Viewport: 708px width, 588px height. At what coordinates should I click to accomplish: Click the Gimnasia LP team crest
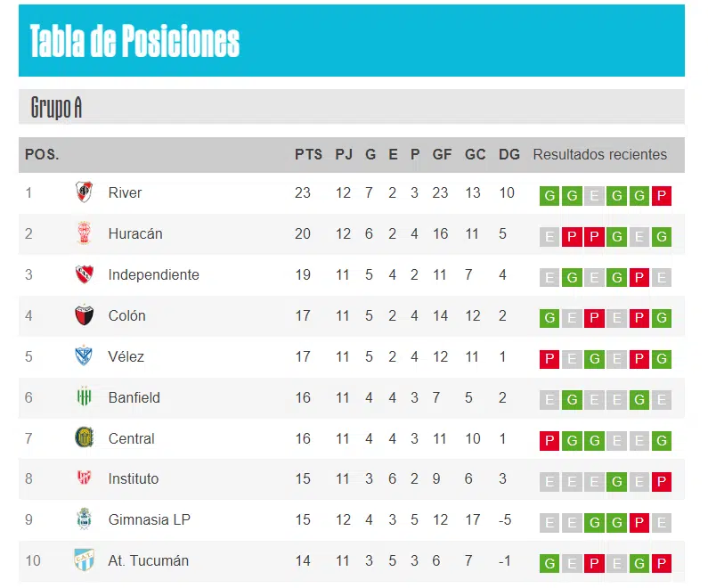[84, 519]
